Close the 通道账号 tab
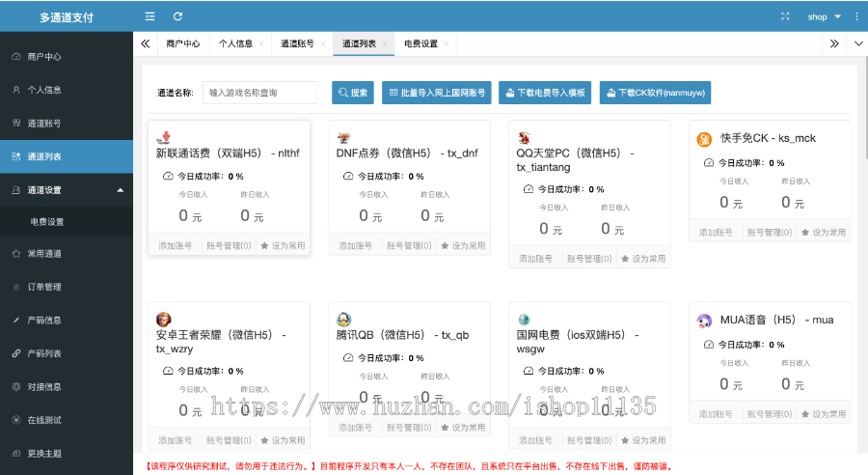 pyautogui.click(x=323, y=43)
